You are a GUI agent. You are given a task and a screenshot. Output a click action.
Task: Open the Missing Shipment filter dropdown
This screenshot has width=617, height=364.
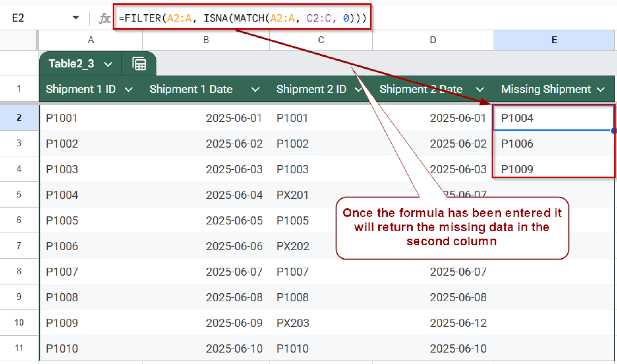601,89
